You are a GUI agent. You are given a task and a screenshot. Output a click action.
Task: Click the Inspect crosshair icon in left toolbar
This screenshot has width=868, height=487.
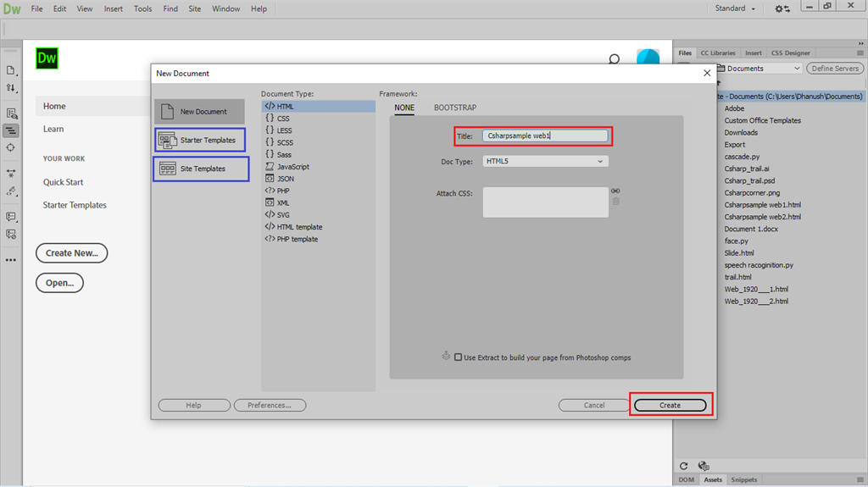click(x=10, y=147)
